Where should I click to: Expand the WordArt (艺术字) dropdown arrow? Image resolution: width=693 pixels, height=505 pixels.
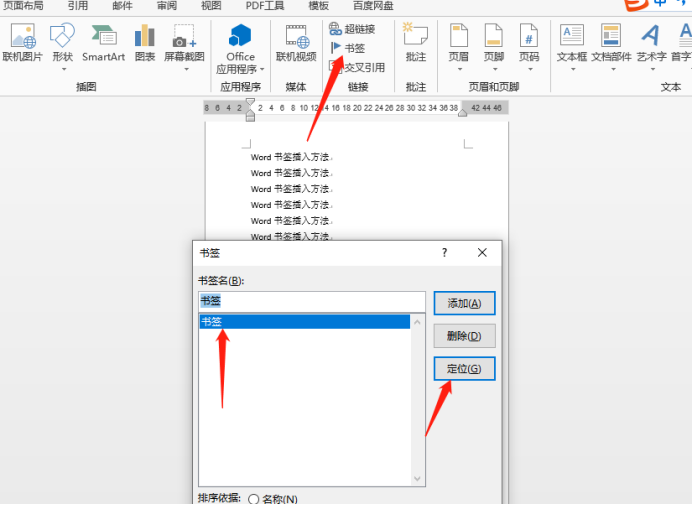click(653, 69)
